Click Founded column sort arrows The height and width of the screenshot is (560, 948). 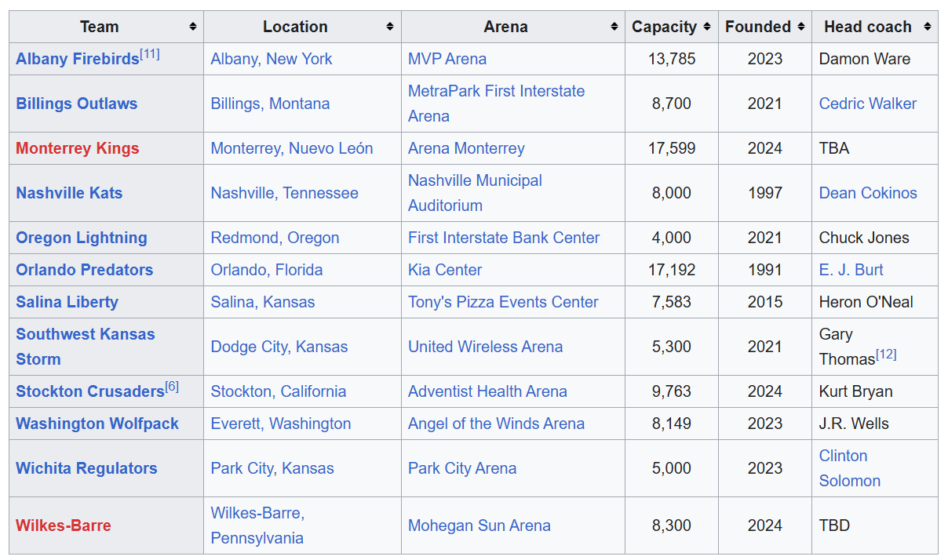[x=800, y=27]
